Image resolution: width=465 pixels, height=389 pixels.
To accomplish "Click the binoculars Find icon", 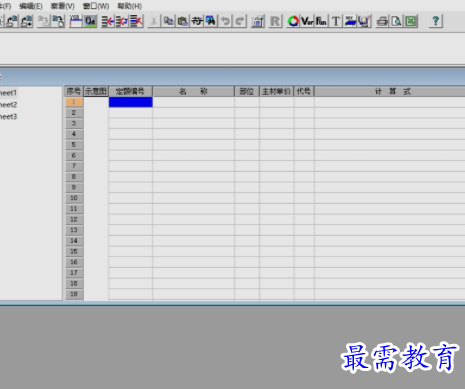I will pyautogui.click(x=211, y=21).
